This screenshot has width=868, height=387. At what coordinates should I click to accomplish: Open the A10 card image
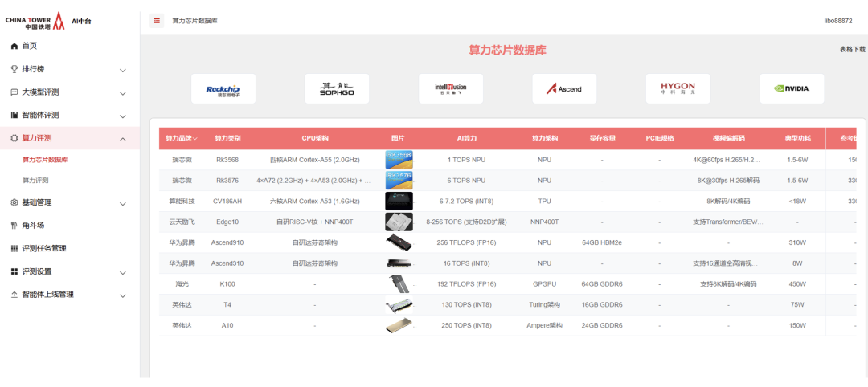[399, 325]
